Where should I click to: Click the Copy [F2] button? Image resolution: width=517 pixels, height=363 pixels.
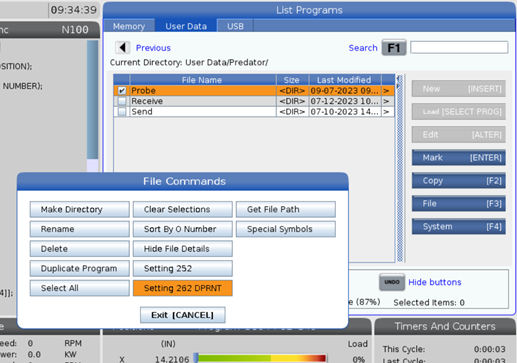[x=459, y=181]
